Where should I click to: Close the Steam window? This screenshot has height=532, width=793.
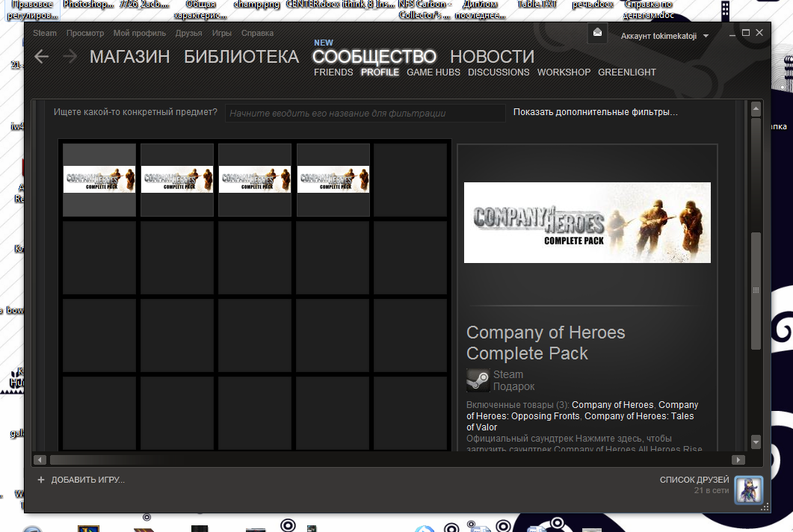click(759, 33)
